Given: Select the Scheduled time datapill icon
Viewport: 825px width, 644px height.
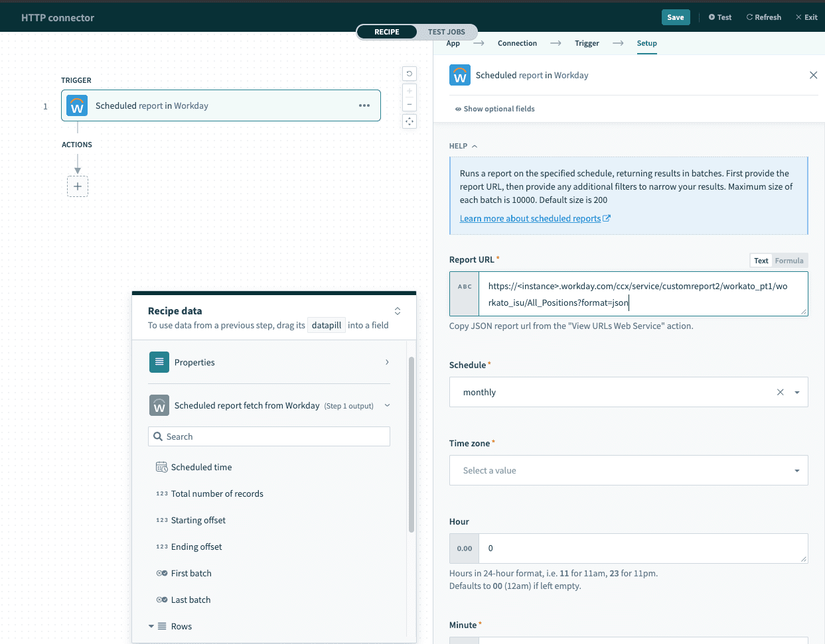Looking at the screenshot, I should tap(161, 467).
